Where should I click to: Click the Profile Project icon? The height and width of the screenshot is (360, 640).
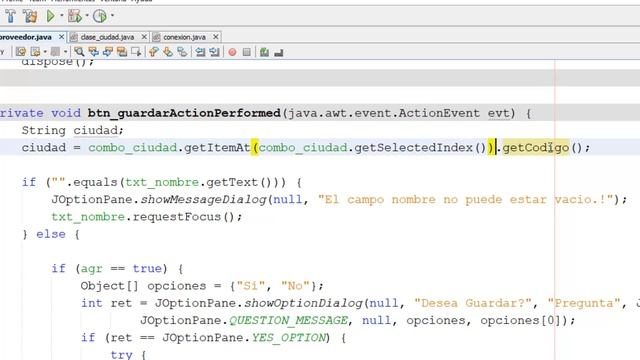(x=100, y=16)
